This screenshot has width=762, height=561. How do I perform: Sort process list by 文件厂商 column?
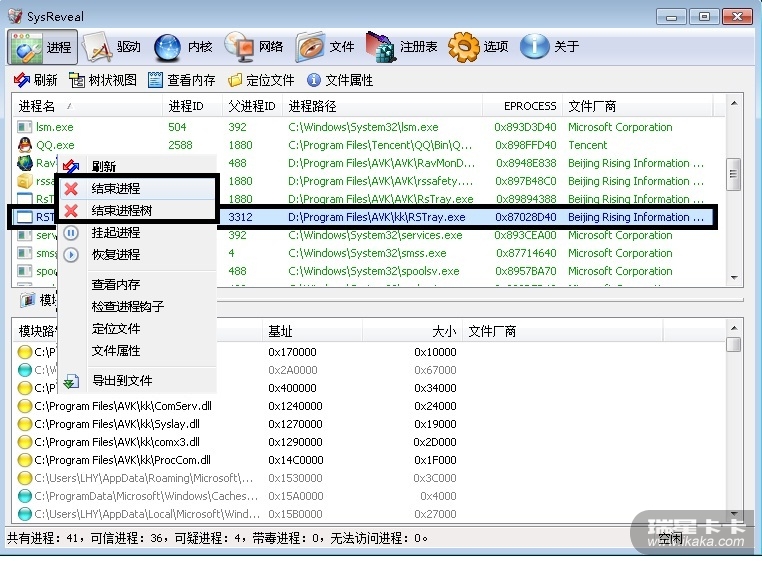pyautogui.click(x=637, y=106)
